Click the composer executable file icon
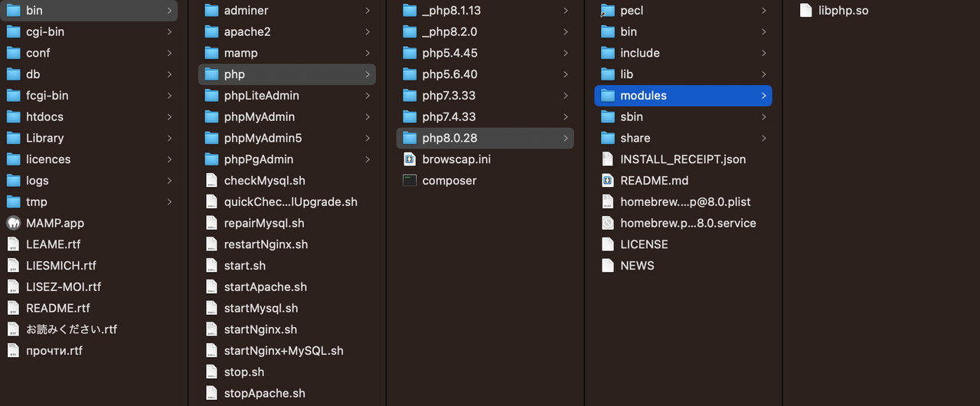 coord(410,181)
